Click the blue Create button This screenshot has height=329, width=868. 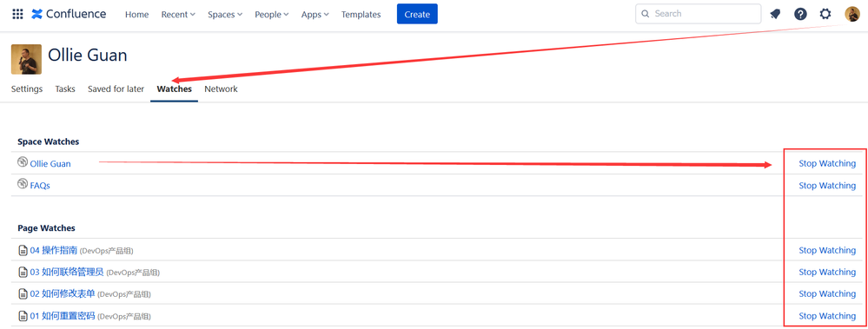click(417, 14)
